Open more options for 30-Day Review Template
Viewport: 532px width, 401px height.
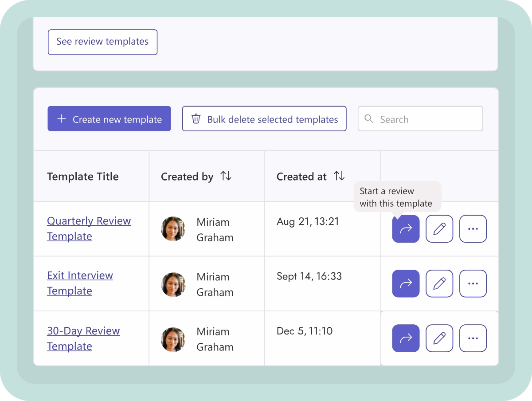tap(473, 338)
